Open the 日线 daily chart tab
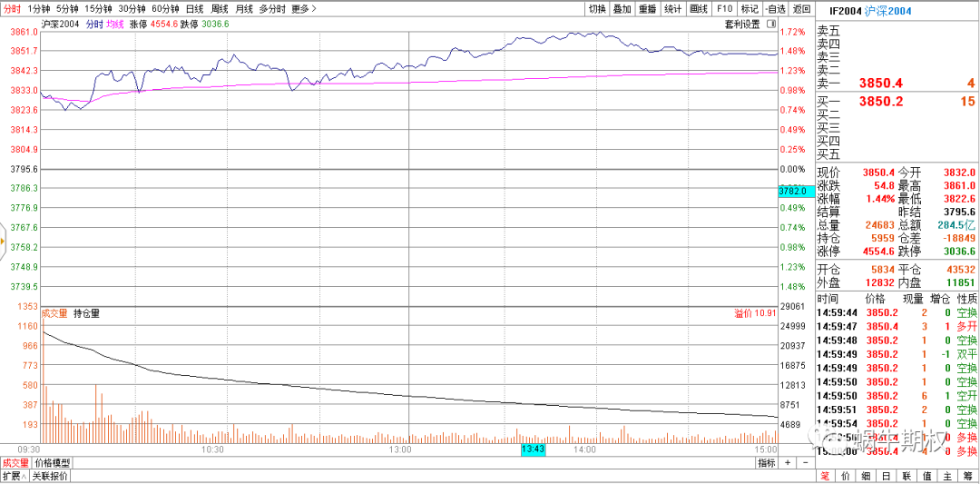 pos(194,9)
